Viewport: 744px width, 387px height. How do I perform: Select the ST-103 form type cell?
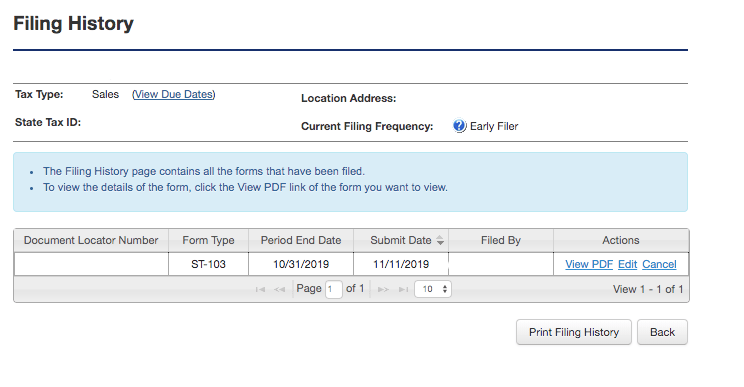coord(208,264)
